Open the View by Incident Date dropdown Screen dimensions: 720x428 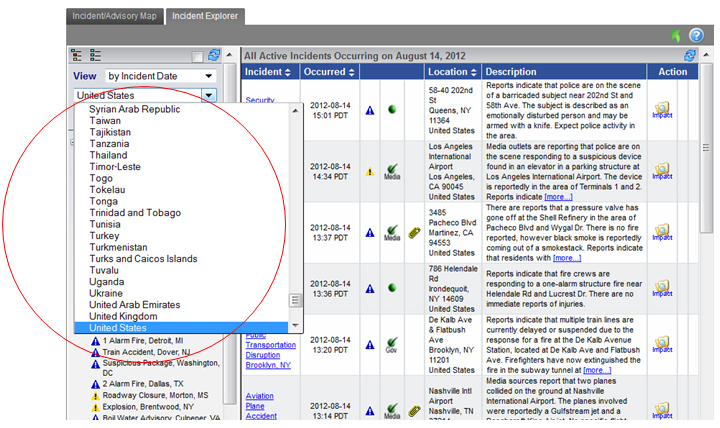coord(160,76)
